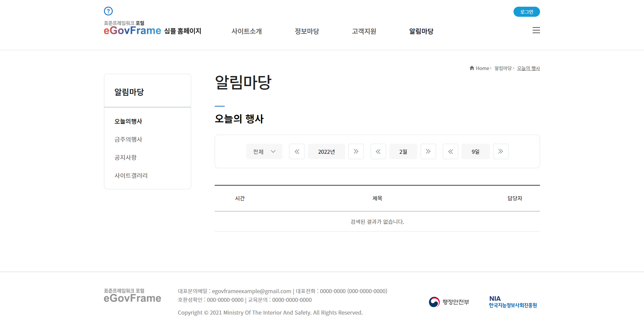Image resolution: width=644 pixels, height=332 pixels.
Task: Go to next day arrow
Action: coord(500,151)
